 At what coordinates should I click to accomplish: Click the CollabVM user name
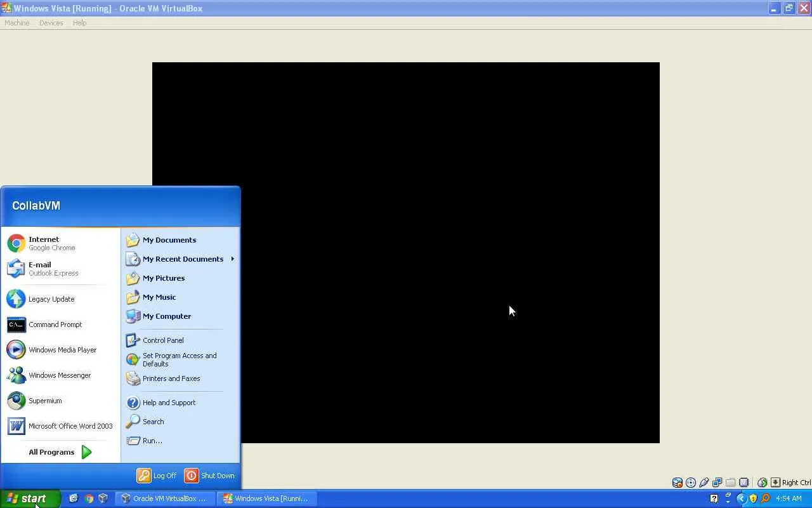[36, 206]
